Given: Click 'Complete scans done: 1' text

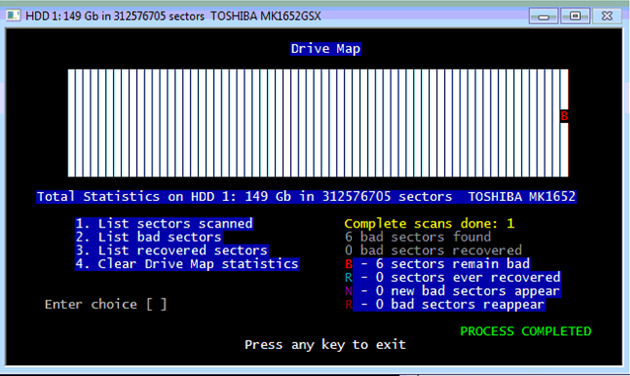Looking at the screenshot, I should 429,223.
